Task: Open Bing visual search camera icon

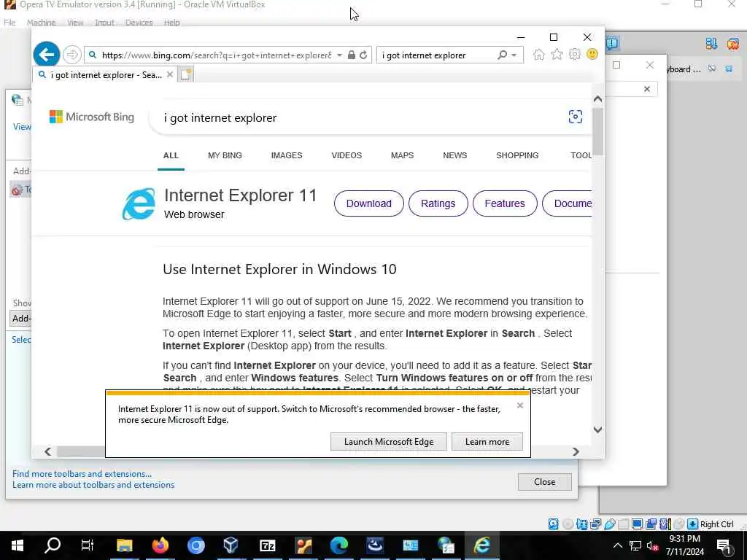Action: tap(575, 117)
